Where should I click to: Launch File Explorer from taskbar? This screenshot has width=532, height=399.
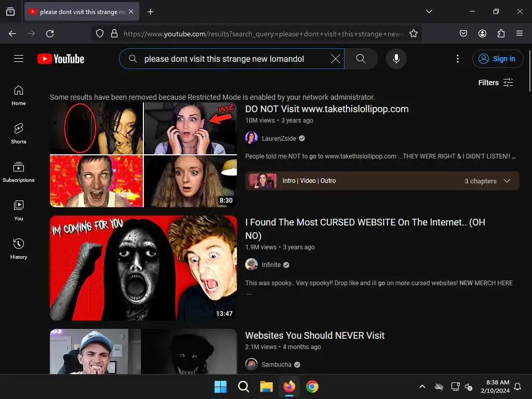pos(267,387)
